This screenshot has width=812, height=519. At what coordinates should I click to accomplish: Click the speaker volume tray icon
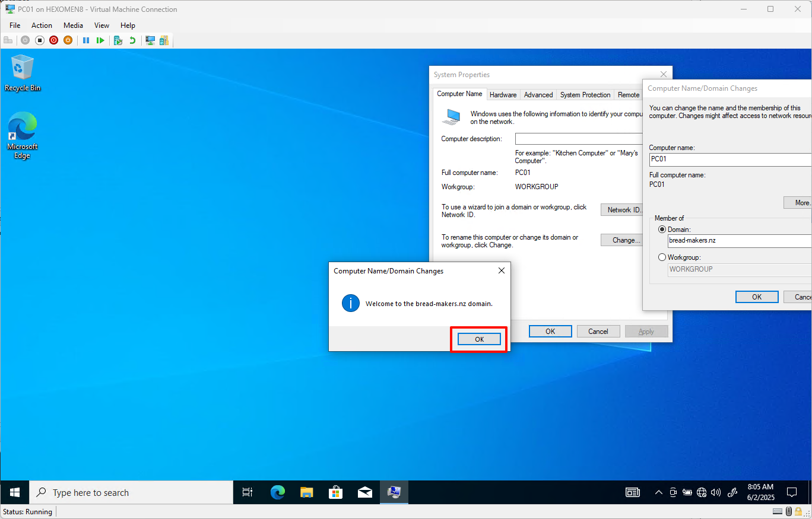click(716, 492)
